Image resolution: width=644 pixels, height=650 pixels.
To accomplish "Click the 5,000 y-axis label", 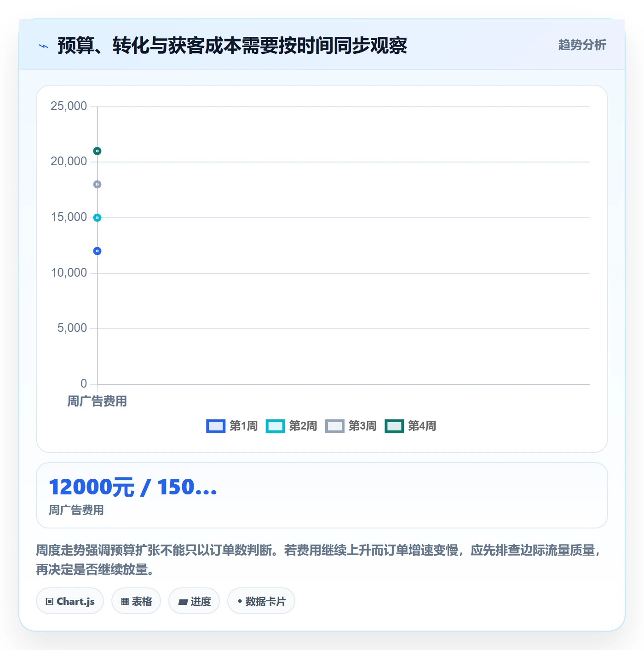I will [72, 328].
